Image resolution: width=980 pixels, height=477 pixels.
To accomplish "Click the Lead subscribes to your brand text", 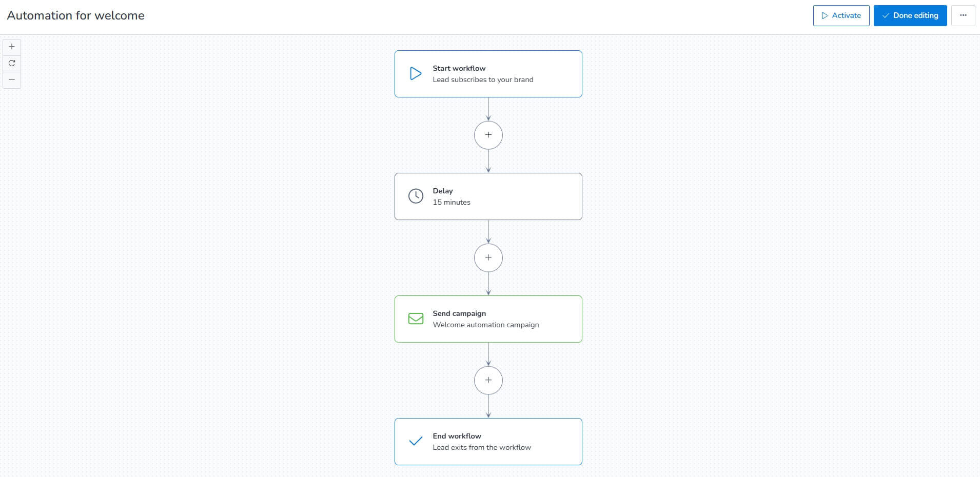I will 483,79.
